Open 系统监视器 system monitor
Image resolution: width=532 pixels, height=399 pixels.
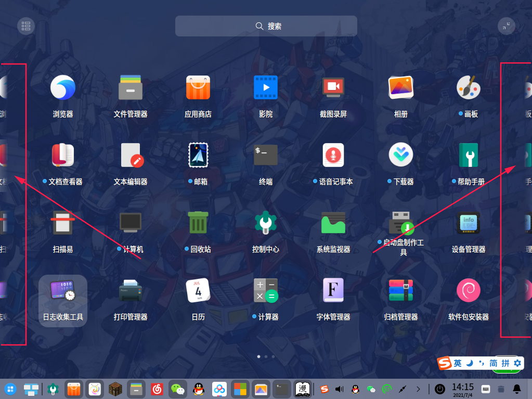click(333, 223)
